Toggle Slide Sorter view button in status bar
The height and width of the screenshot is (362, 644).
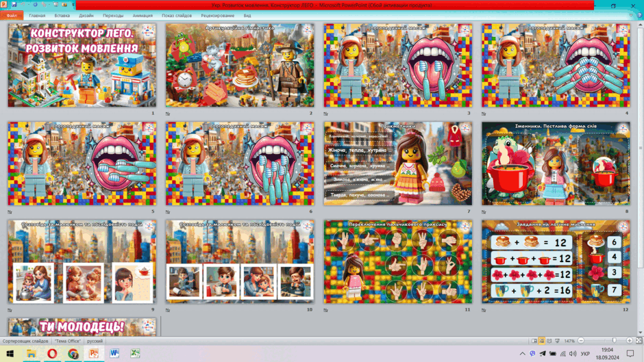pyautogui.click(x=542, y=341)
